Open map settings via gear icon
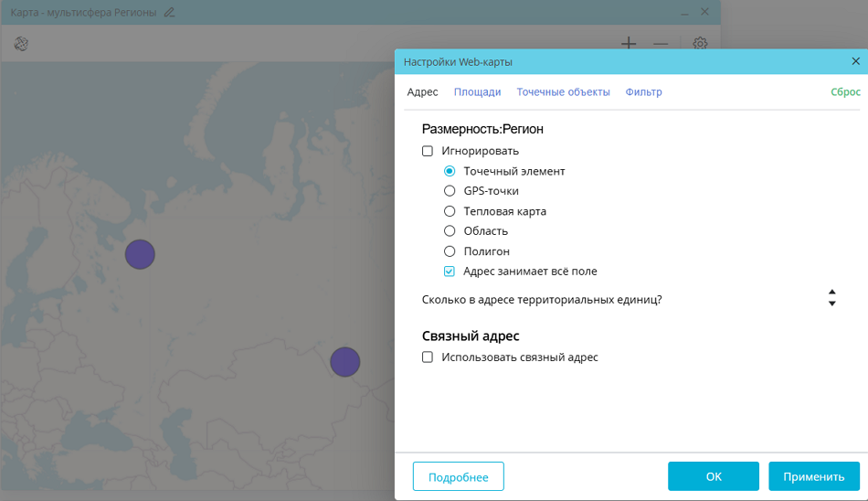 [x=700, y=43]
